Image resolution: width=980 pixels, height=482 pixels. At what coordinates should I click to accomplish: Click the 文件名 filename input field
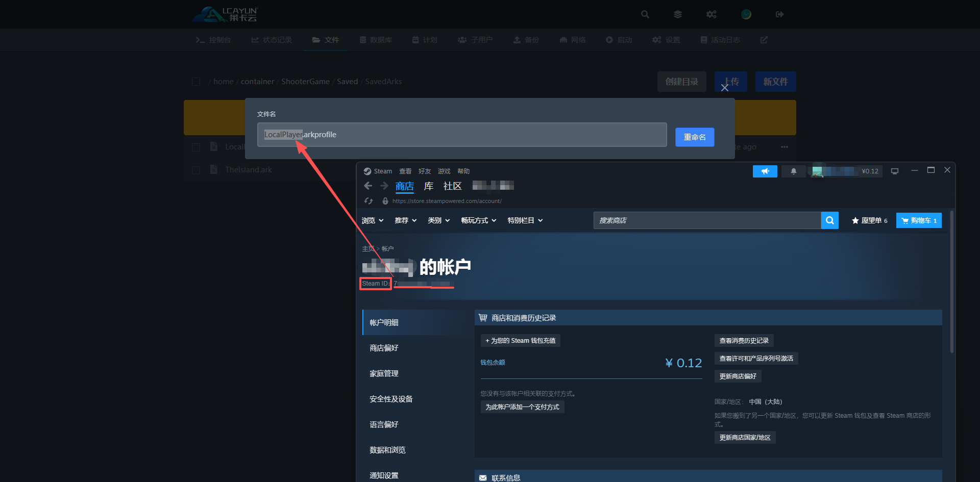[461, 135]
